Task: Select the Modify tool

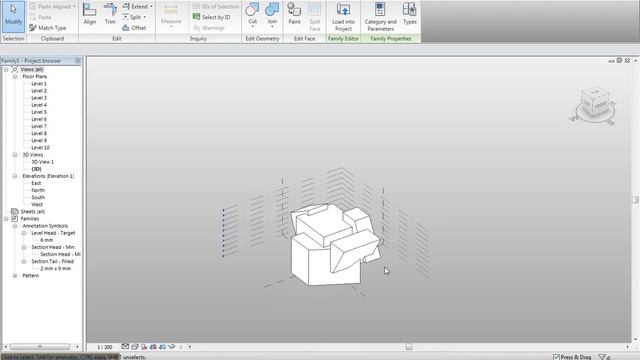Action: point(13,17)
